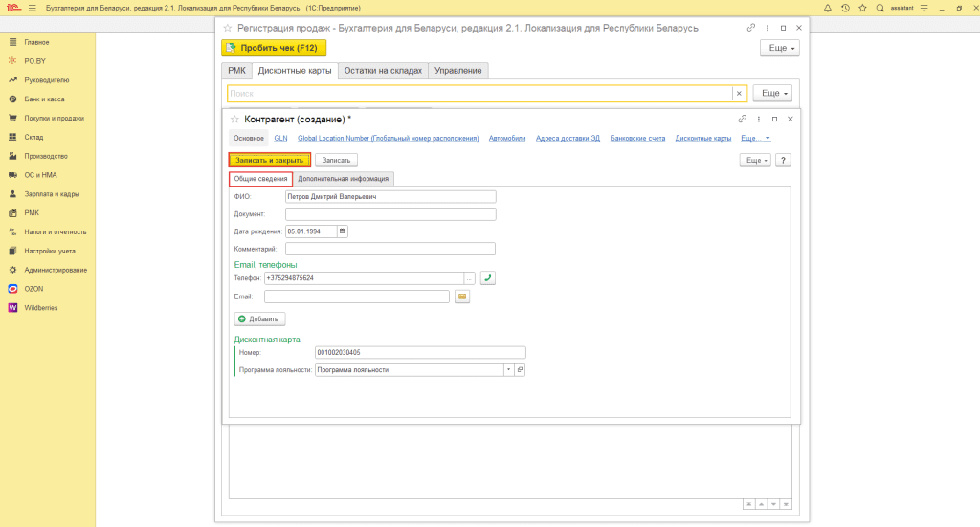Open the main hamburger menu
Image resolution: width=980 pixels, height=527 pixels.
coord(33,8)
